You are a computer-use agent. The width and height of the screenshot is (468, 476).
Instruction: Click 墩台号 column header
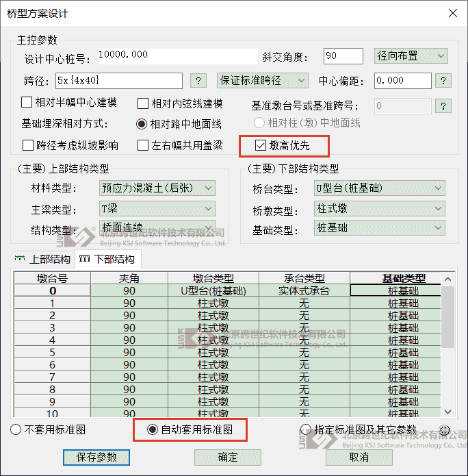[x=53, y=278]
